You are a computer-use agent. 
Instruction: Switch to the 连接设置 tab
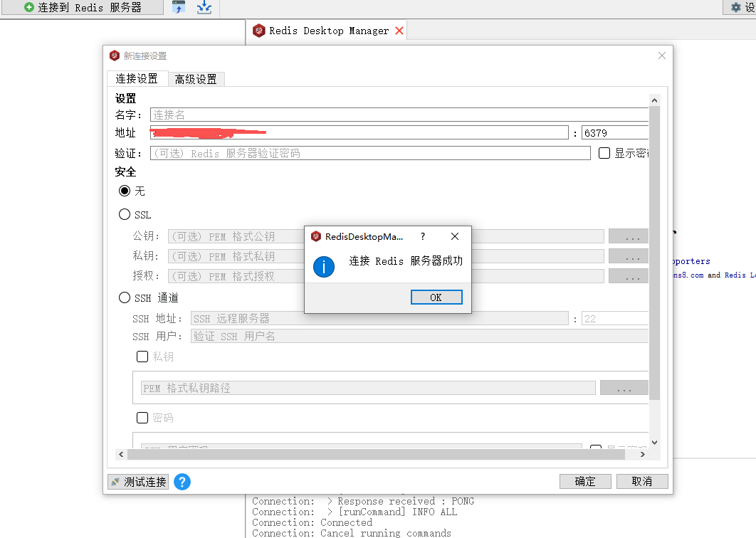[137, 78]
